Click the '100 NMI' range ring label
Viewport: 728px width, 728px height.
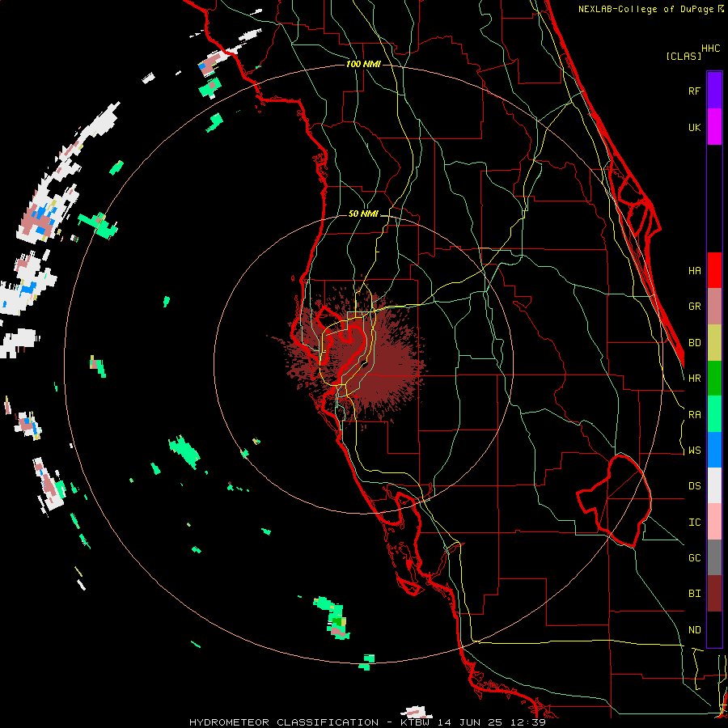pyautogui.click(x=363, y=64)
